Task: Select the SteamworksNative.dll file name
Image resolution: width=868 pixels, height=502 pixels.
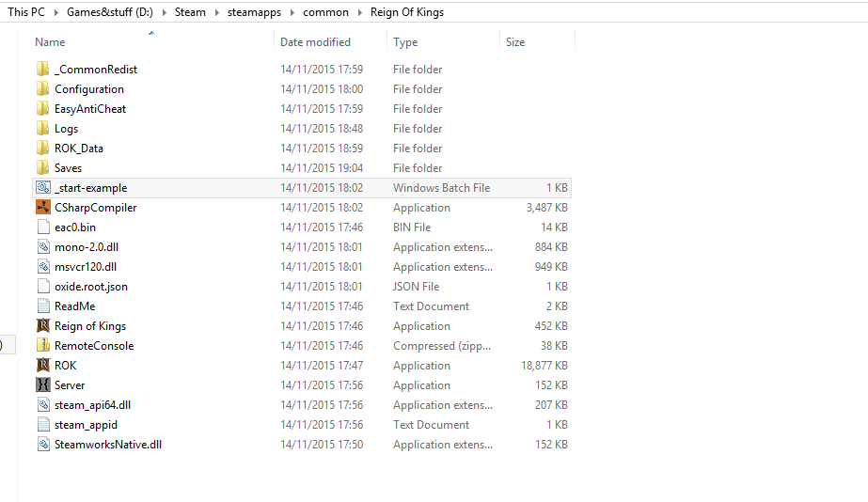Action: 108,445
